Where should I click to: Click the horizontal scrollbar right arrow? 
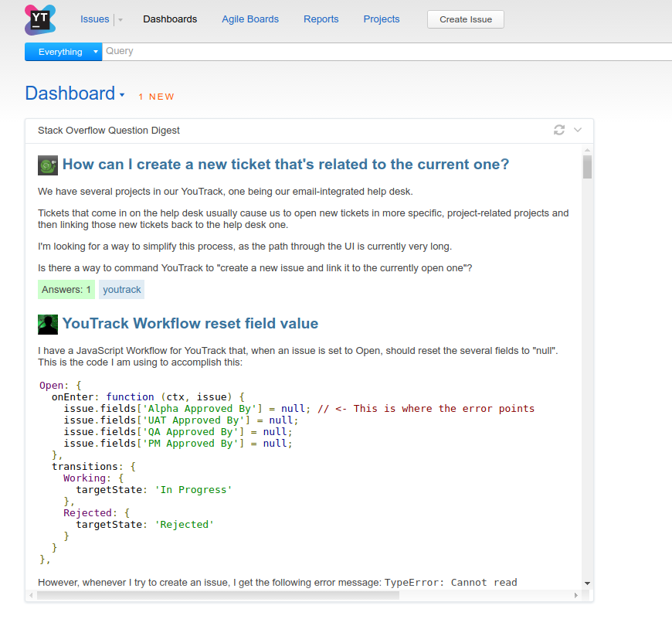576,595
